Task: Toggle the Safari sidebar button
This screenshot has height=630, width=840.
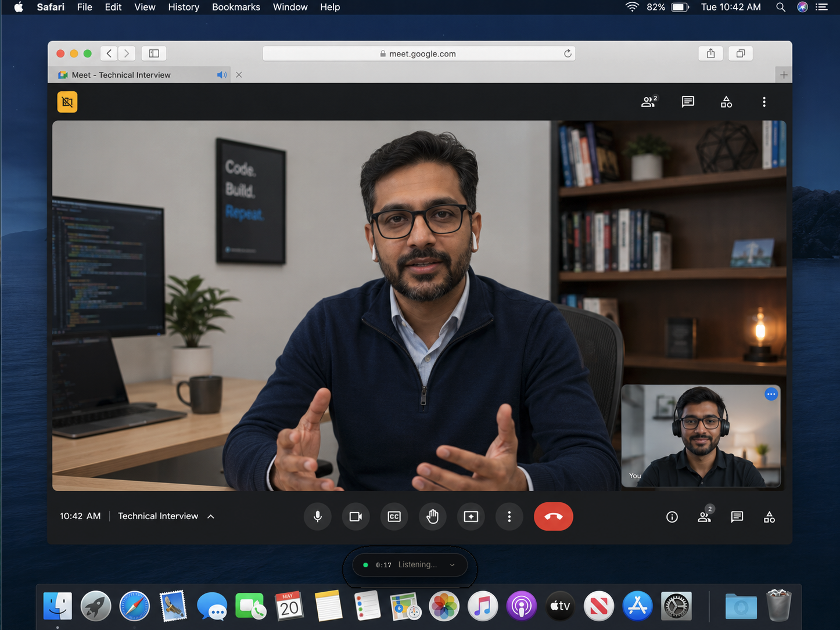Action: [154, 53]
